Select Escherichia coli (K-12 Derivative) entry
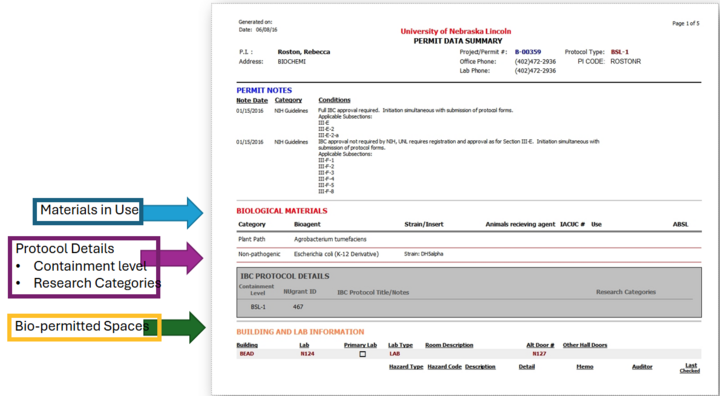This screenshot has height=396, width=720. [x=336, y=254]
